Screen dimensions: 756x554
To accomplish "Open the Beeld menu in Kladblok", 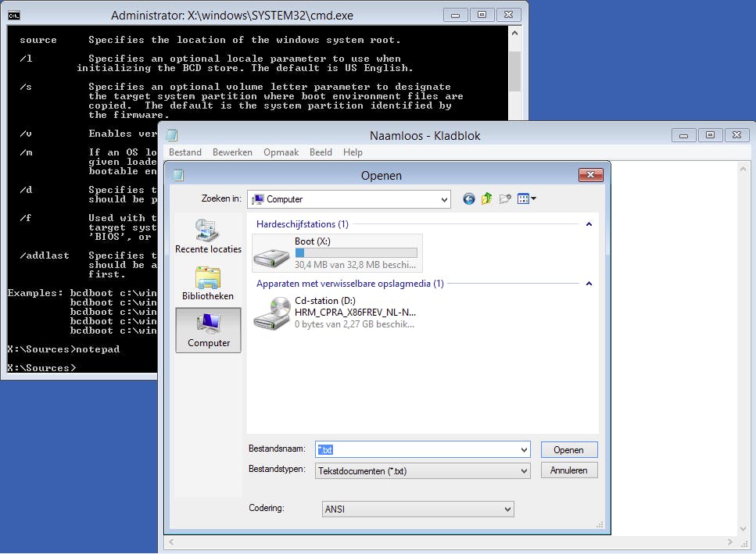I will click(321, 152).
